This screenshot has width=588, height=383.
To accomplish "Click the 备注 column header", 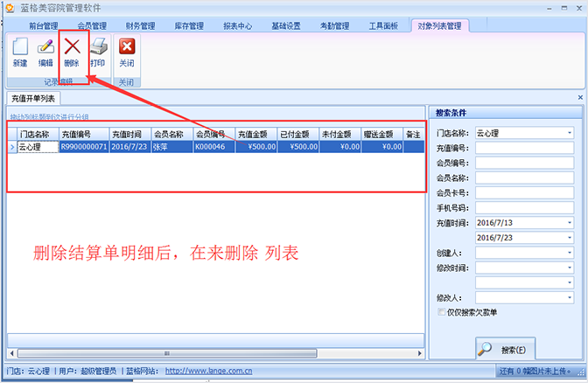I will 414,134.
